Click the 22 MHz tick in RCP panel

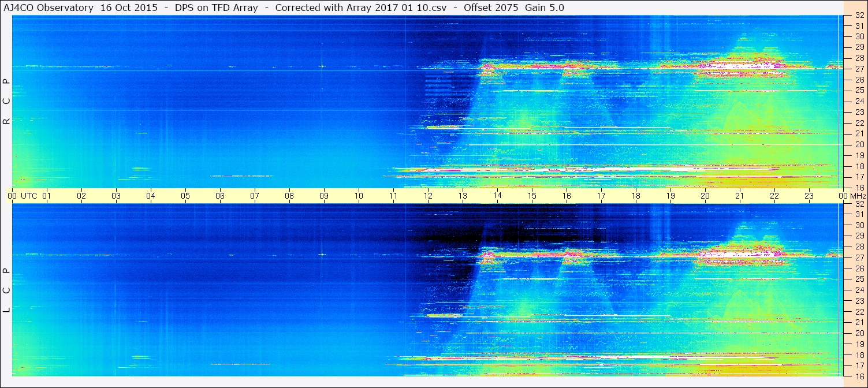point(859,122)
